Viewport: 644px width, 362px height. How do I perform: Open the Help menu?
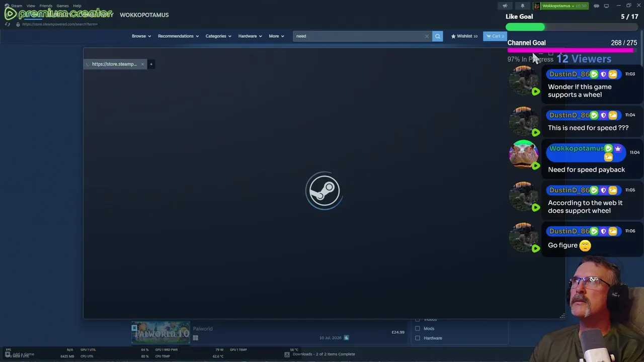[x=77, y=6]
